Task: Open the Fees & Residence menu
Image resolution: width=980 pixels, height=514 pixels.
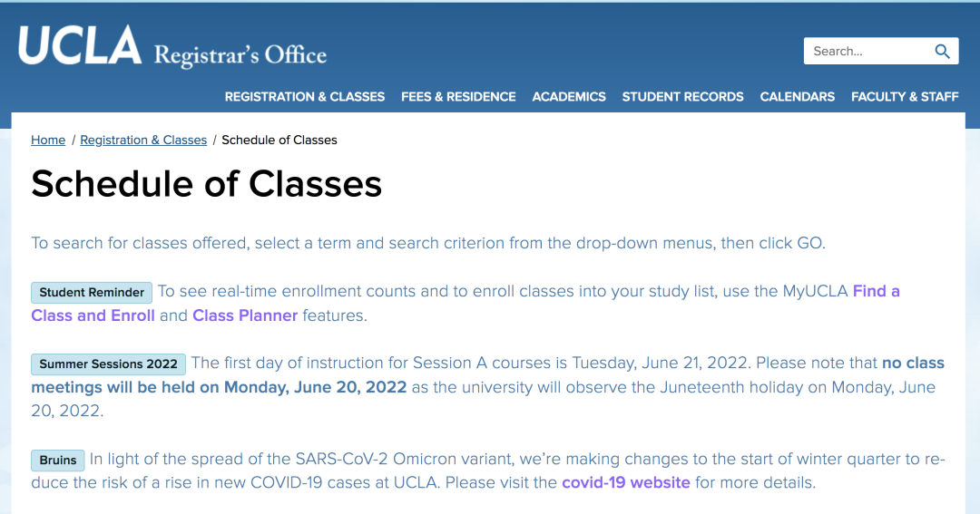Action: click(458, 97)
